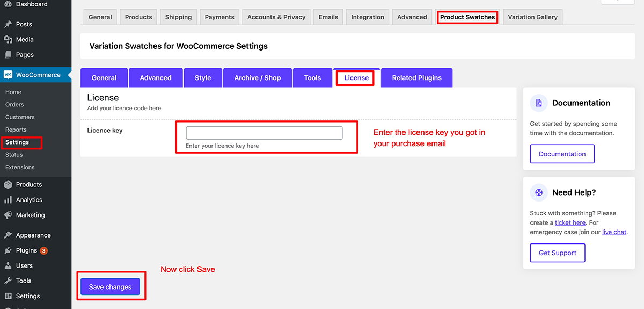Click the Dashboard gauge icon in sidebar
644x309 pixels.
point(8,4)
